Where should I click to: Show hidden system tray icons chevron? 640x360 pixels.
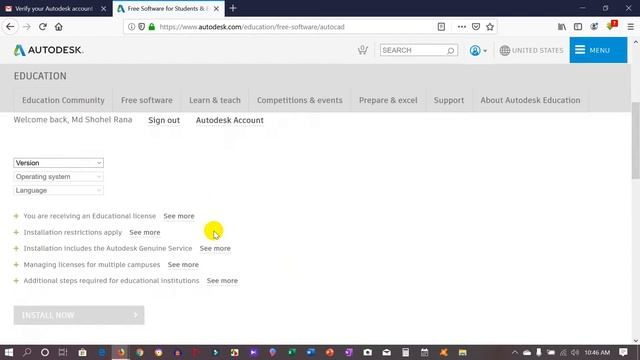tap(515, 352)
